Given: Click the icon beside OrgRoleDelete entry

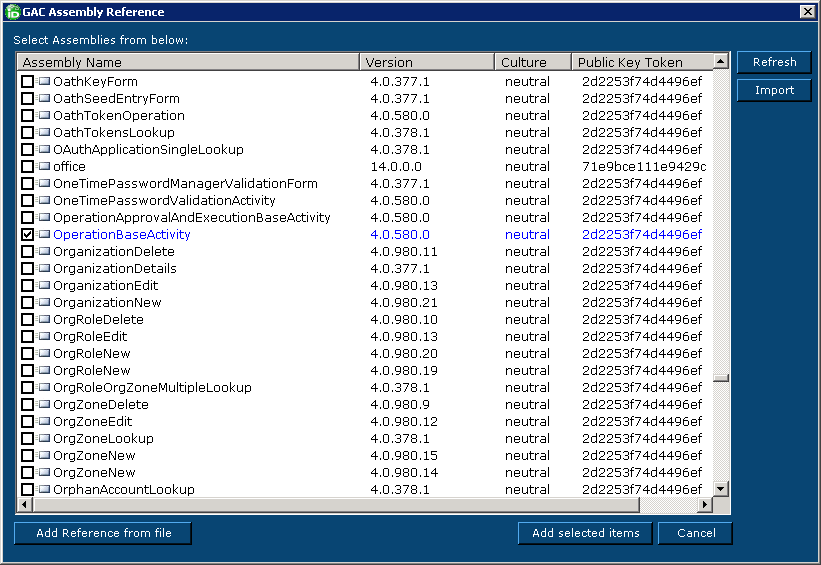Looking at the screenshot, I should 44,320.
